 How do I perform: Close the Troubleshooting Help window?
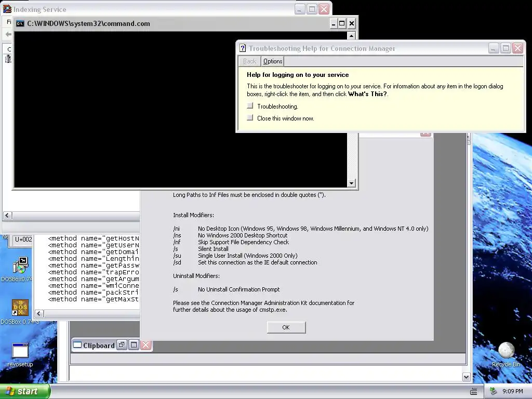click(517, 48)
